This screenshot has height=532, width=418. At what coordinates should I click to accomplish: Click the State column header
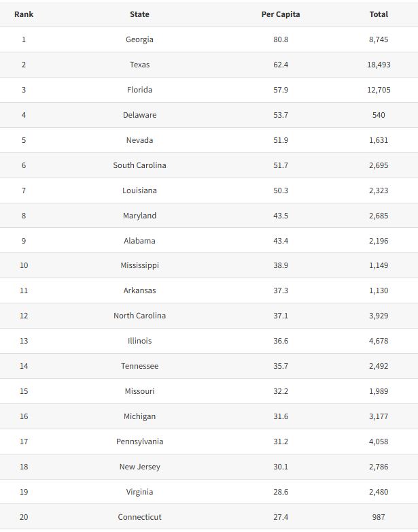tap(139, 14)
